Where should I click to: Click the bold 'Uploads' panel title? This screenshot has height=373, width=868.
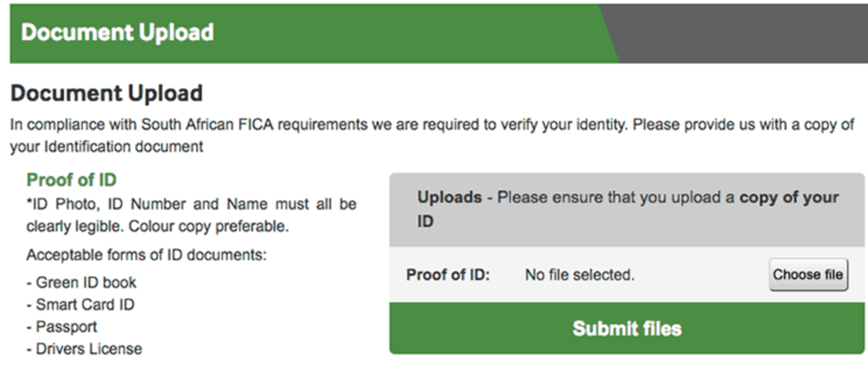pyautogui.click(x=449, y=197)
